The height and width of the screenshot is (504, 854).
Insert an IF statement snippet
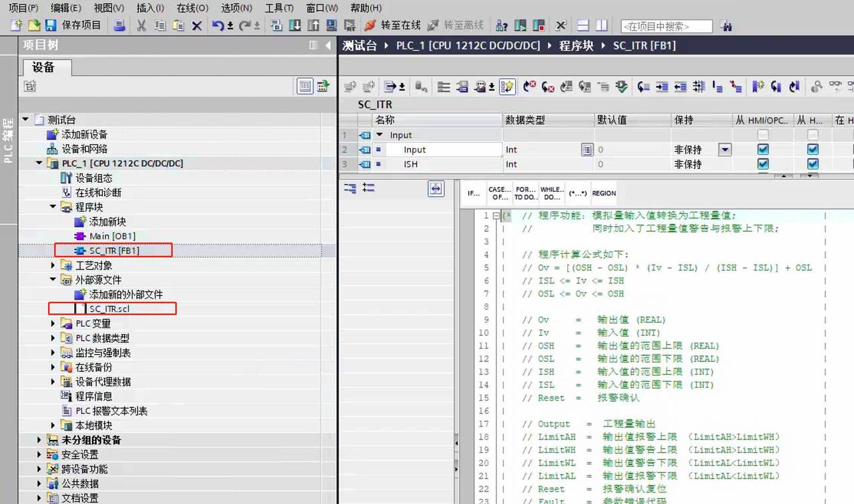coord(473,193)
